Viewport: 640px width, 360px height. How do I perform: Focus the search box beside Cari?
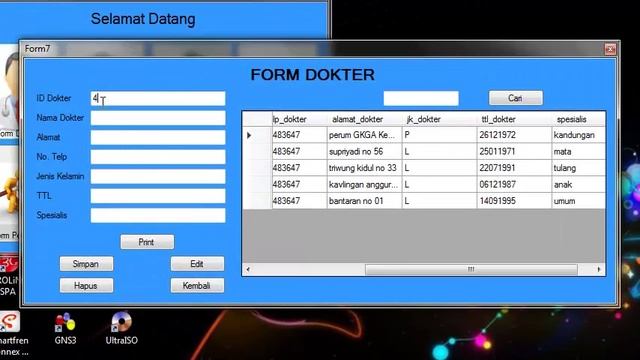[x=421, y=98]
